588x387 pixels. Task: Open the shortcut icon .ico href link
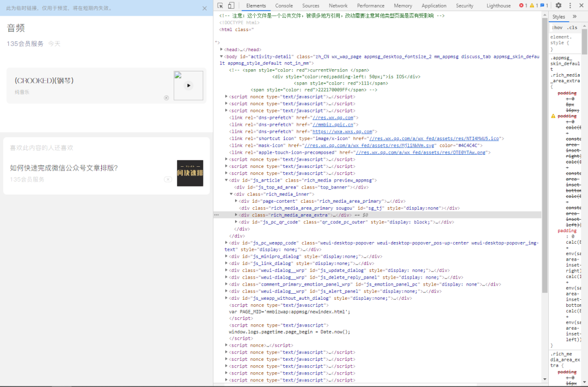pyautogui.click(x=434, y=138)
